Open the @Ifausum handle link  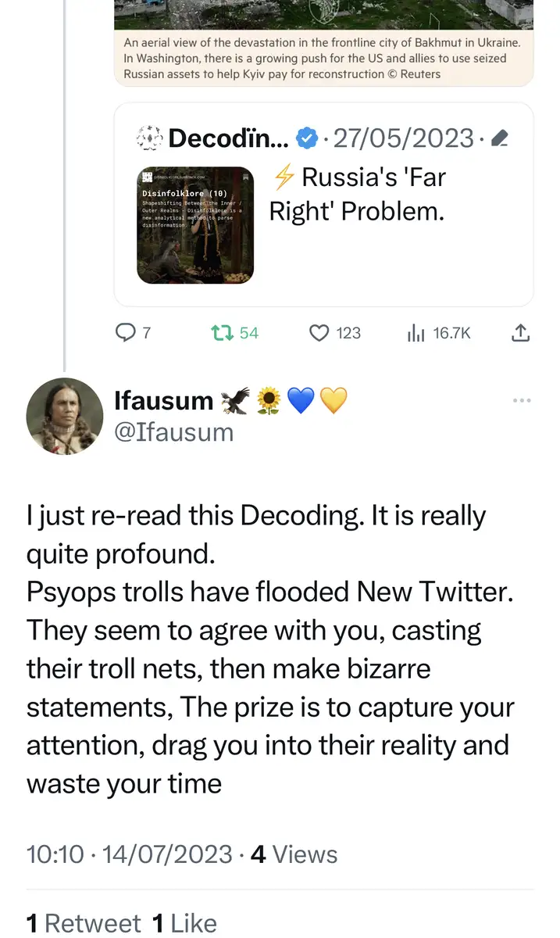[173, 431]
